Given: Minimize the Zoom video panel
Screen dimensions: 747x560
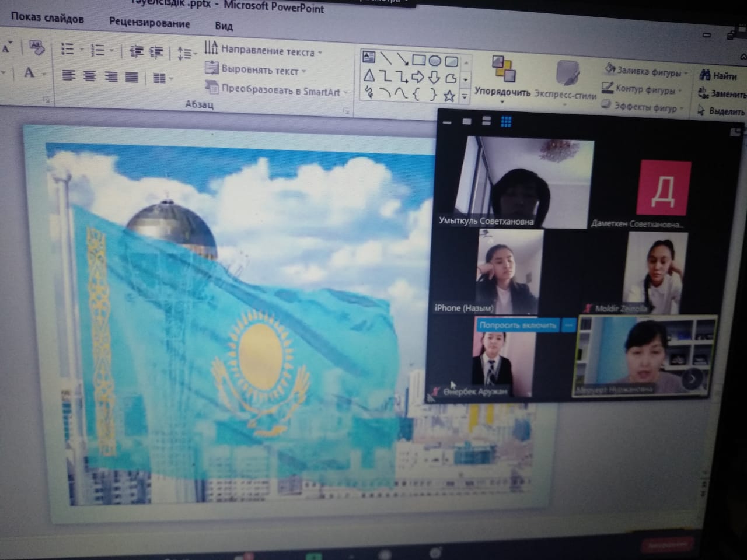Looking at the screenshot, I should point(448,123).
